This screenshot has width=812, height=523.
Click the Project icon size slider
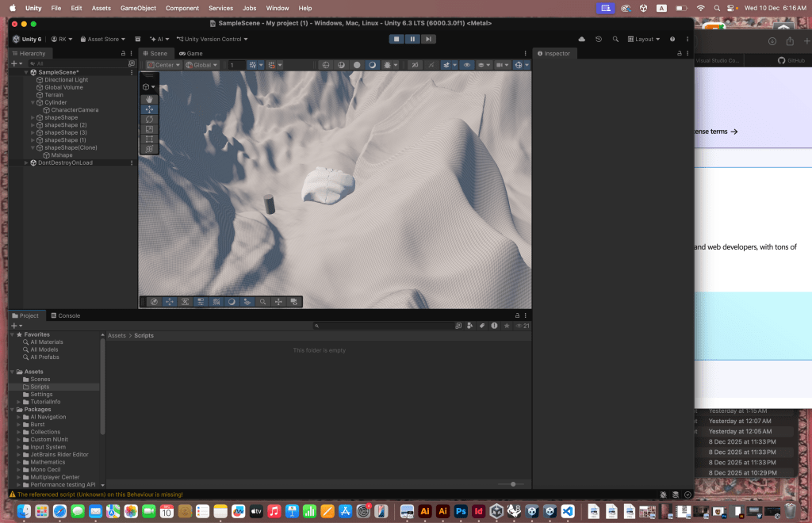pyautogui.click(x=513, y=483)
